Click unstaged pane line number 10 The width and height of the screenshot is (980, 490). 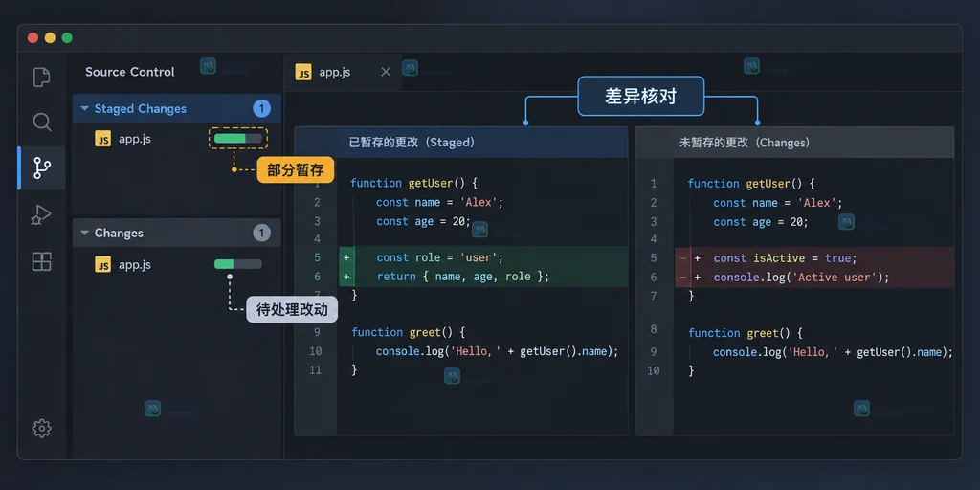click(x=653, y=370)
